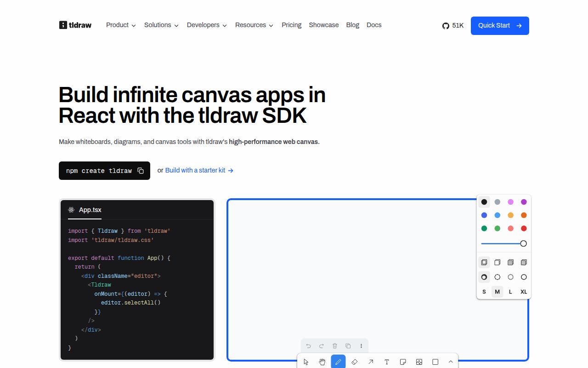This screenshot has height=368, width=588.
Task: Click the editor.selectAll() code line
Action: tap(131, 303)
